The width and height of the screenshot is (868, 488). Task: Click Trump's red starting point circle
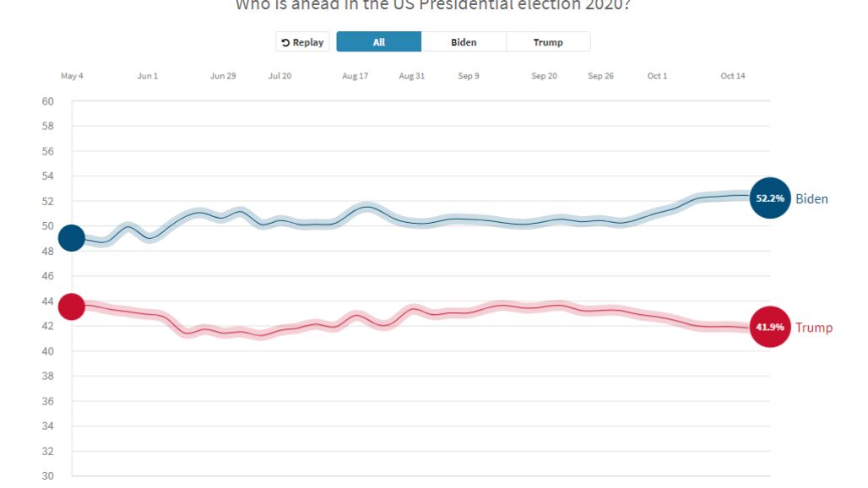click(72, 306)
